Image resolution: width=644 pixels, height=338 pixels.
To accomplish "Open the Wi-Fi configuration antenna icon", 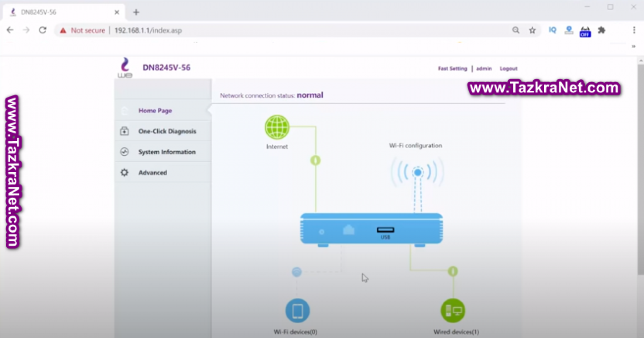I will point(417,173).
